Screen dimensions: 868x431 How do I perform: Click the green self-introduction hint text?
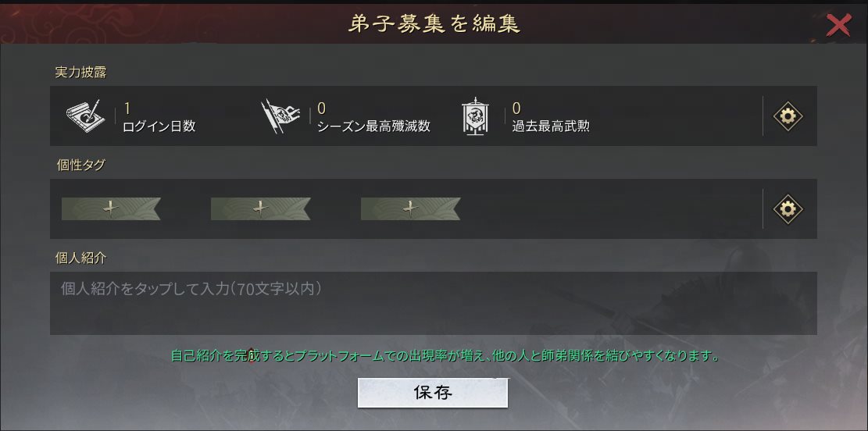click(x=445, y=355)
